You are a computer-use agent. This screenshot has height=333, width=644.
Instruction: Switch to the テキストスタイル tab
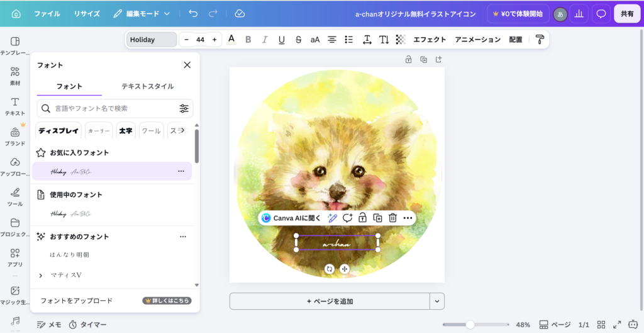pos(147,86)
